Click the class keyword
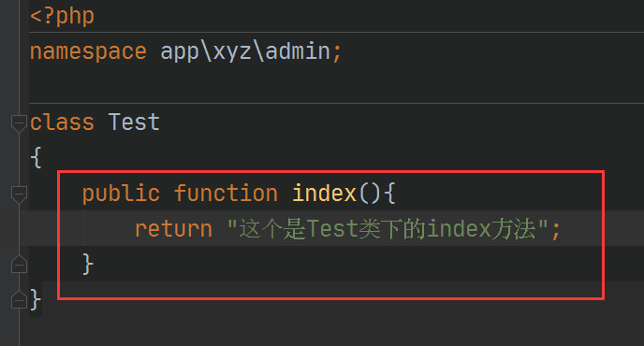The width and height of the screenshot is (644, 346). tap(62, 123)
